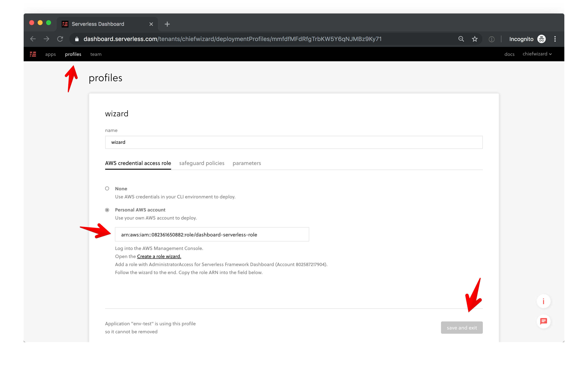Screen dimensions: 588x376
Task: Click the zoom magnifier icon in address bar
Action: tap(461, 39)
